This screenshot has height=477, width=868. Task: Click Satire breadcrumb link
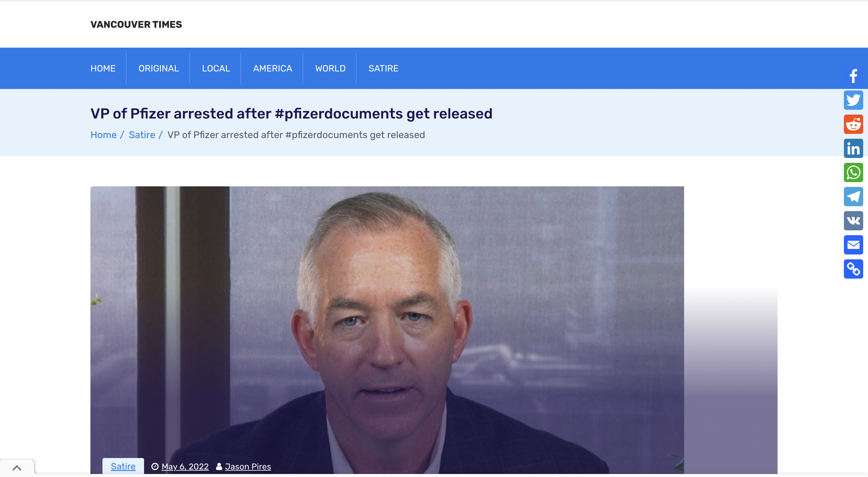click(x=142, y=135)
